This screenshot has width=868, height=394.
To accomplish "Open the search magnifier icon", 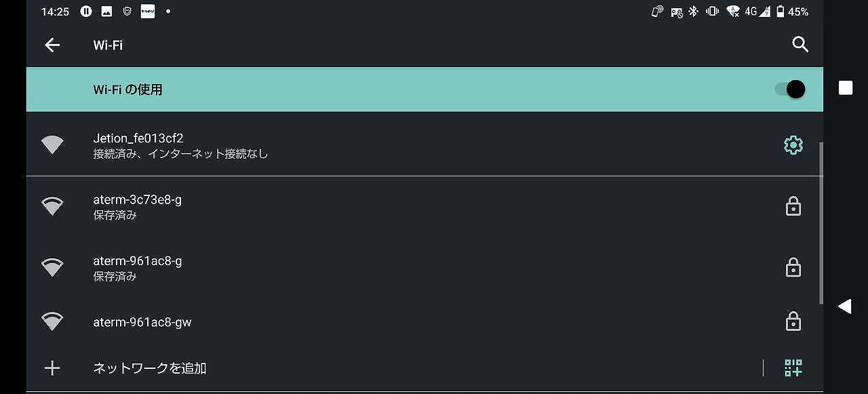I will [x=800, y=45].
